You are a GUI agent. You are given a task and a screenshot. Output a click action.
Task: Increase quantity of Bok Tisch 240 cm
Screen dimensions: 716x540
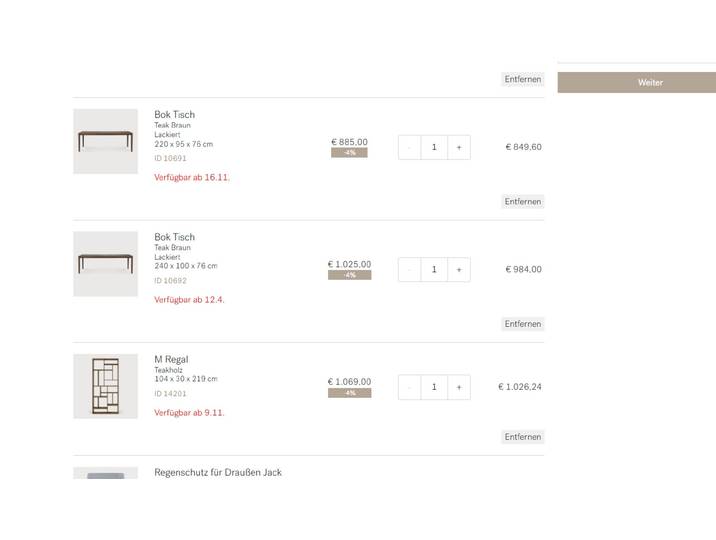click(x=459, y=270)
